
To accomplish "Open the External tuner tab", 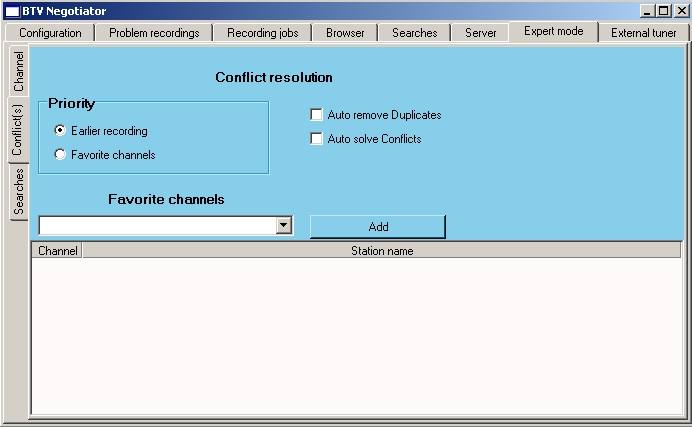I will 643,33.
